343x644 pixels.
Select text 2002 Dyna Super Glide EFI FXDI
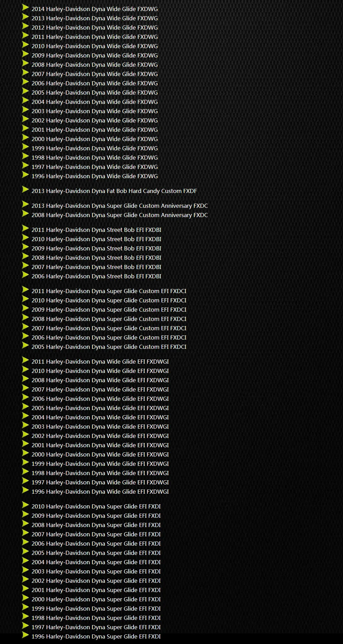pos(96,581)
